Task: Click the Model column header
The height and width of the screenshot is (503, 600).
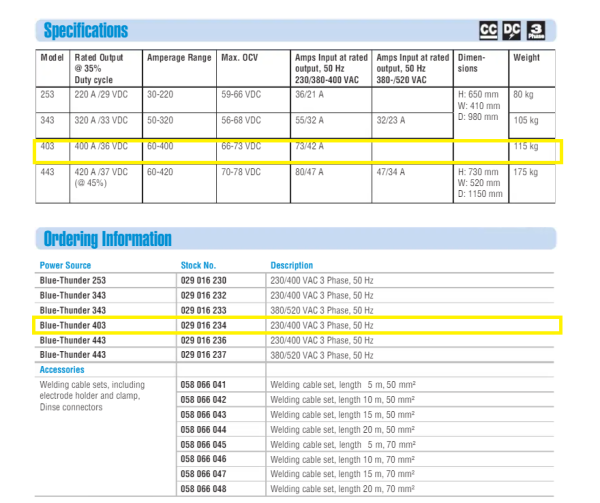Action: 52,58
